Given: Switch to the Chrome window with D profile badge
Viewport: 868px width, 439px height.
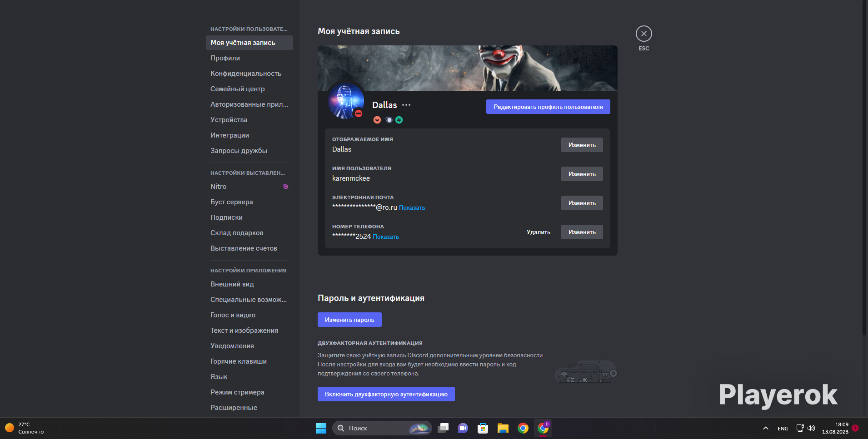Looking at the screenshot, I should click(543, 428).
